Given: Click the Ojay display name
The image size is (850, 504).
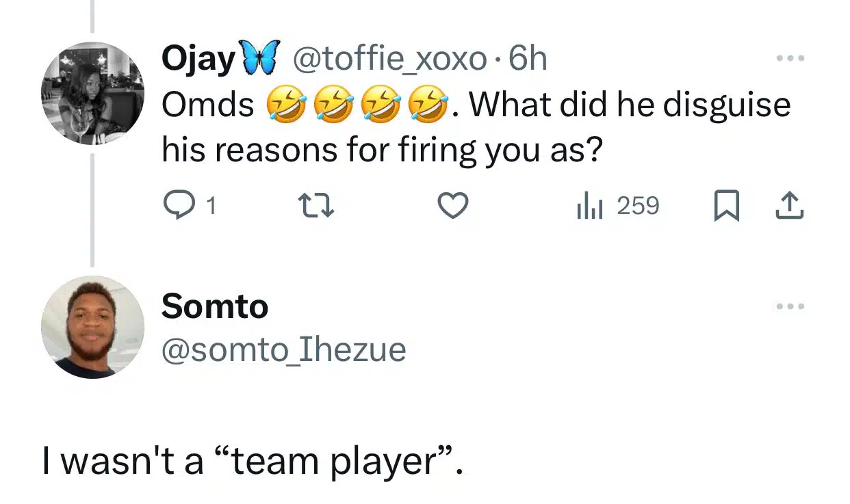Looking at the screenshot, I should [198, 59].
